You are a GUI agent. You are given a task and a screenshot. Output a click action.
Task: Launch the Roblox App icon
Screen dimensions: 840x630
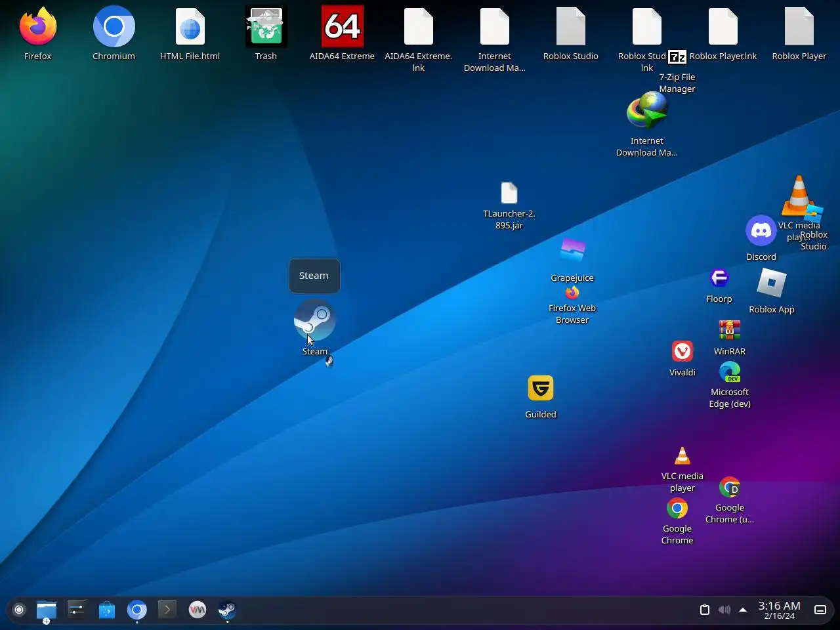coord(772,283)
